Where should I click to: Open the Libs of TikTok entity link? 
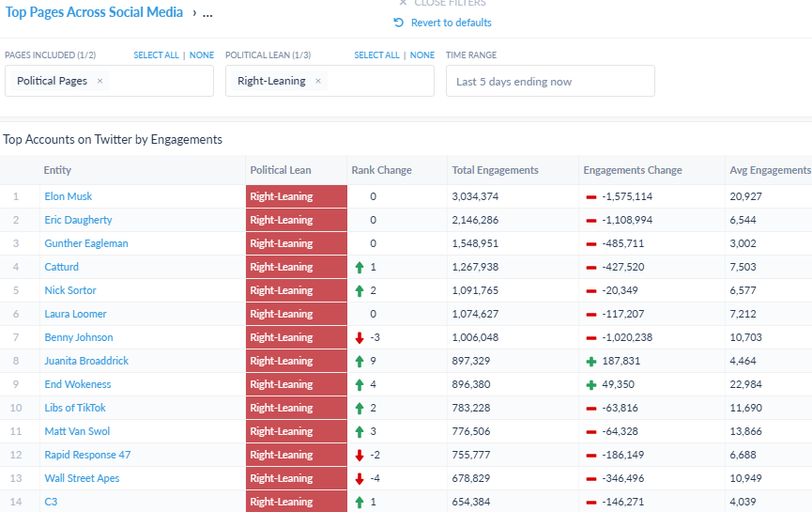(x=75, y=408)
